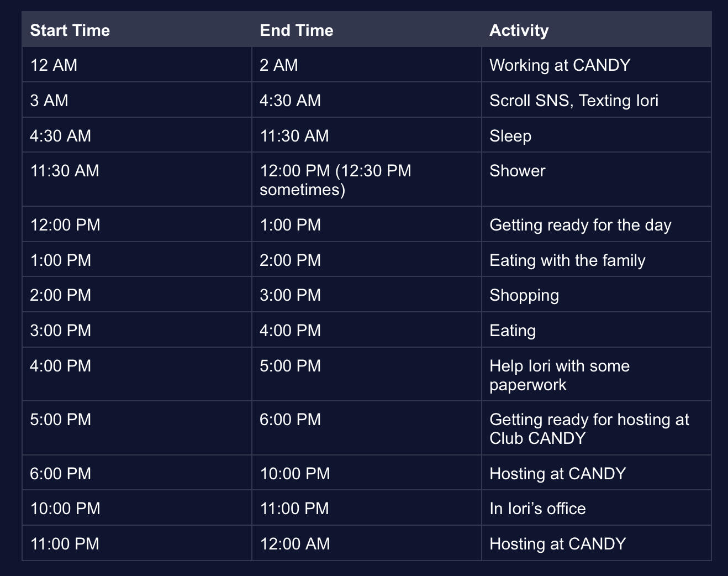728x576 pixels.
Task: Click the Activity column header
Action: 519,30
